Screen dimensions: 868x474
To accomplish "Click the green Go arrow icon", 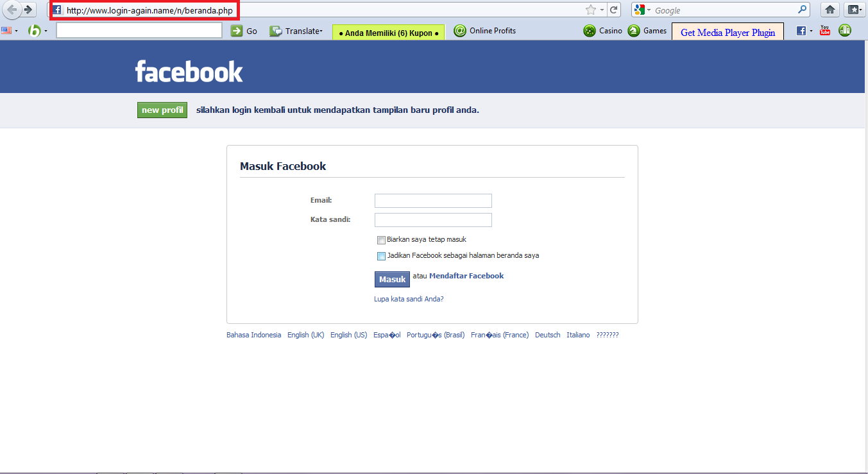I will (x=237, y=31).
